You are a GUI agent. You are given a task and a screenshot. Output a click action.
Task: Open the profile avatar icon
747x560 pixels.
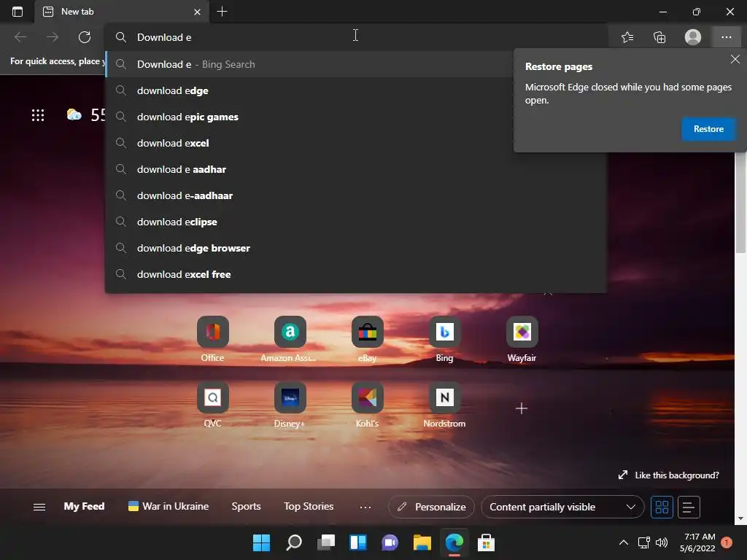[x=693, y=37]
